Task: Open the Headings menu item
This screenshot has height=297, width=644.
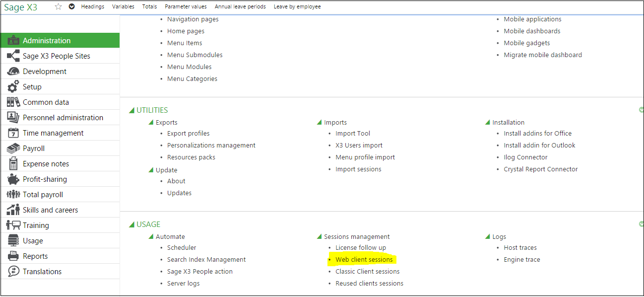Action: tap(93, 6)
